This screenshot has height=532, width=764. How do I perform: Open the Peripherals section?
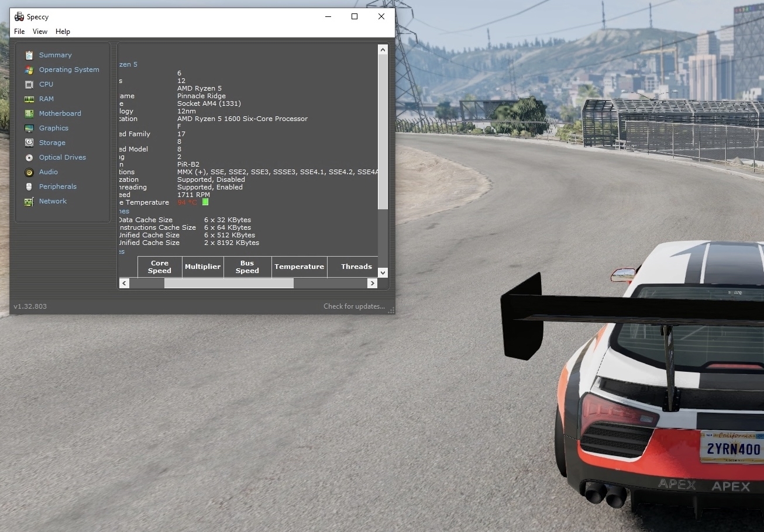(x=58, y=186)
